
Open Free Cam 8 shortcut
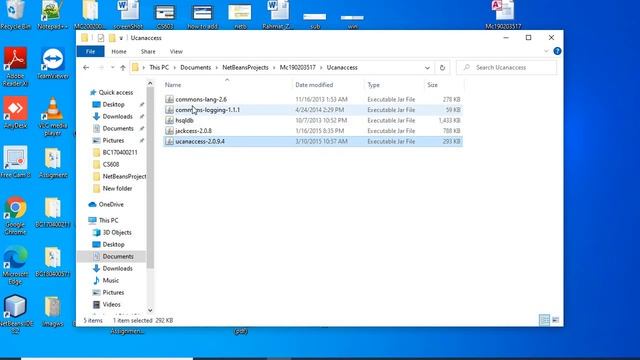pyautogui.click(x=15, y=162)
